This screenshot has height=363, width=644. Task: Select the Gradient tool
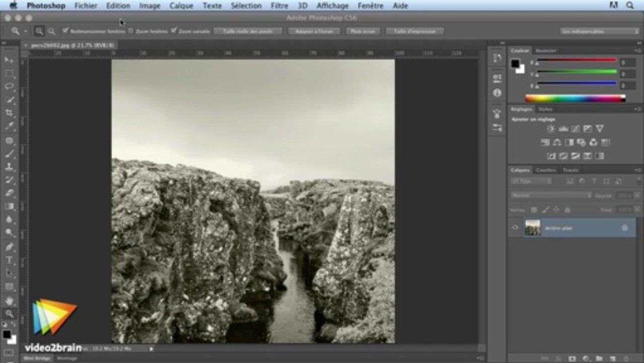pos(9,206)
